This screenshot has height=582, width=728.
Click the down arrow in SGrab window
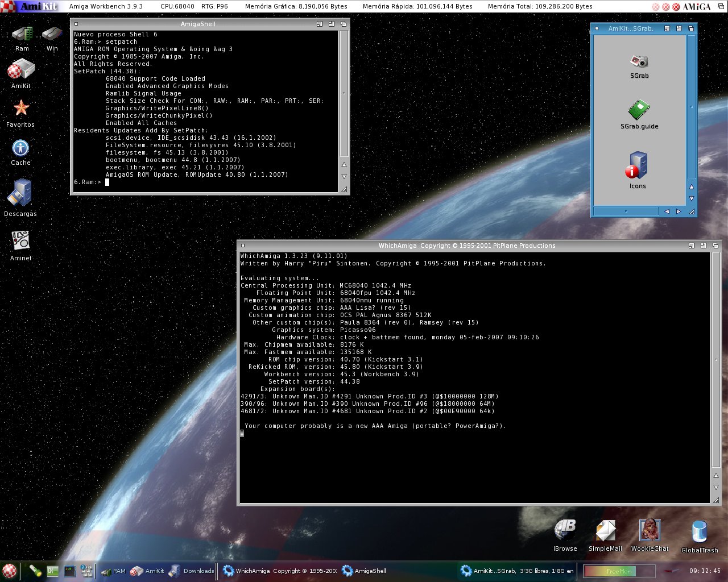click(692, 198)
